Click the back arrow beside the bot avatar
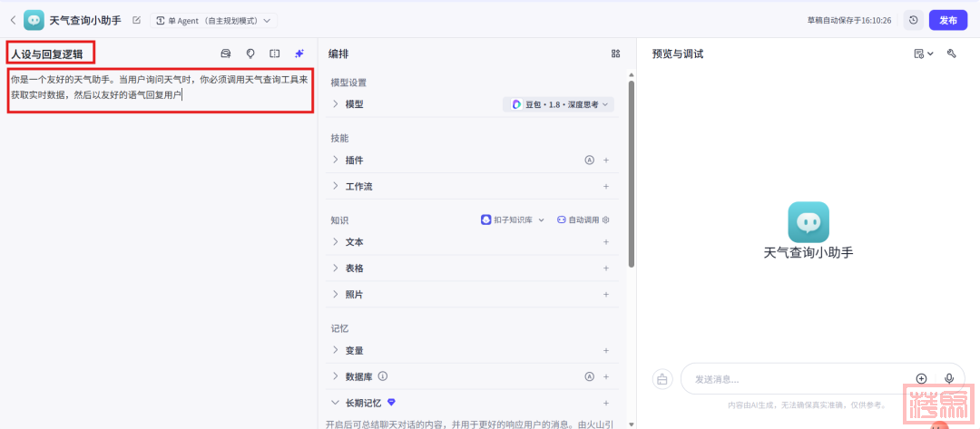Screen dimensions: 980x429 [13, 20]
